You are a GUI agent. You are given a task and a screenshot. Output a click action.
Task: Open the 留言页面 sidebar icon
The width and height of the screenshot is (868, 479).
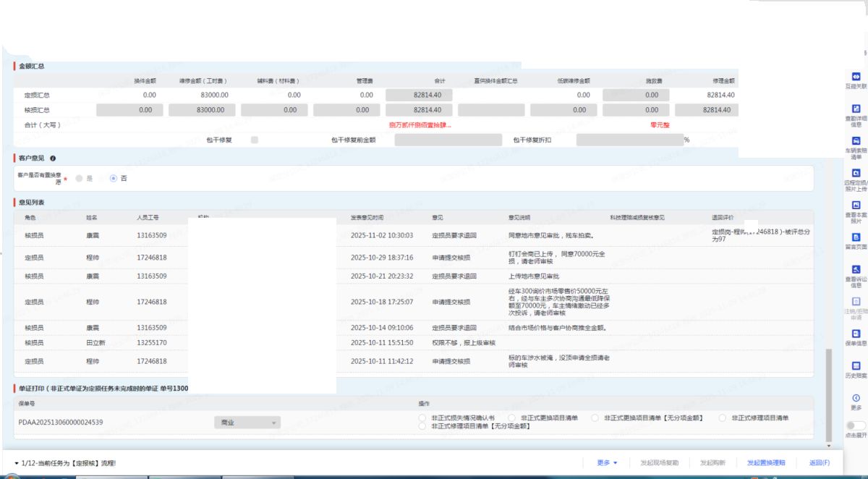(x=856, y=237)
